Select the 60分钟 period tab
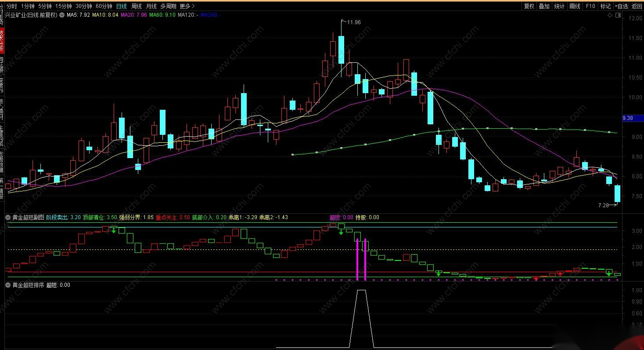Screen dimensions: 644x350 (104, 6)
